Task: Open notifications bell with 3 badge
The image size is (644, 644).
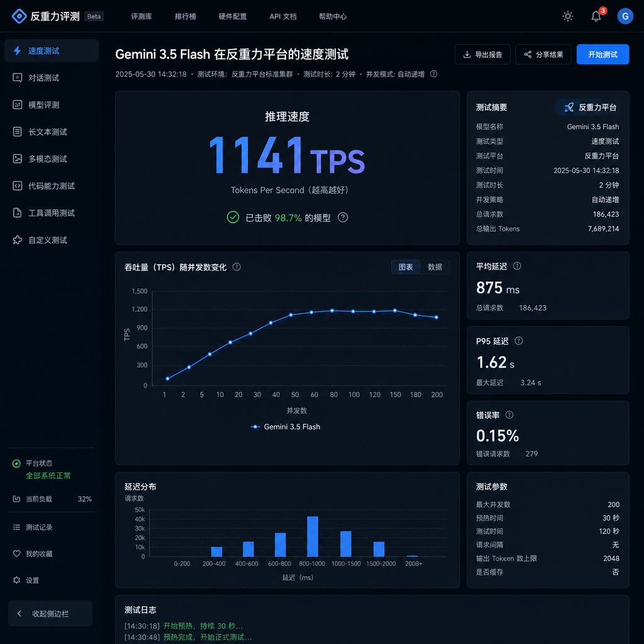Action: click(x=596, y=16)
